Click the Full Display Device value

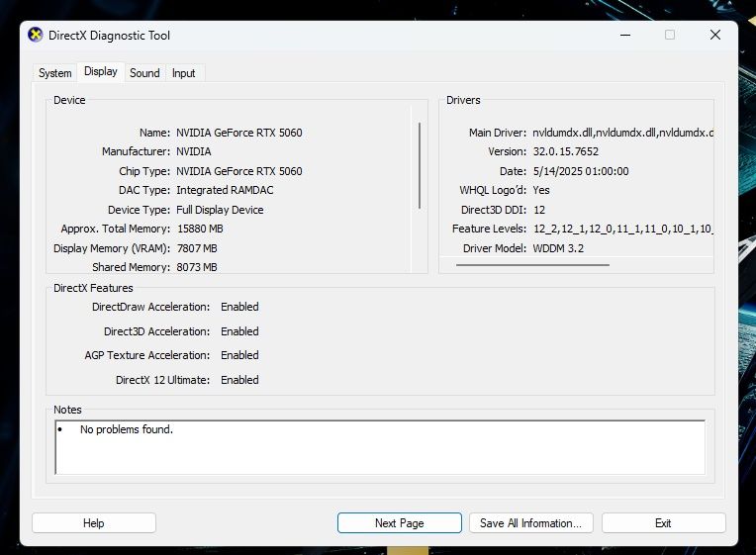click(220, 210)
